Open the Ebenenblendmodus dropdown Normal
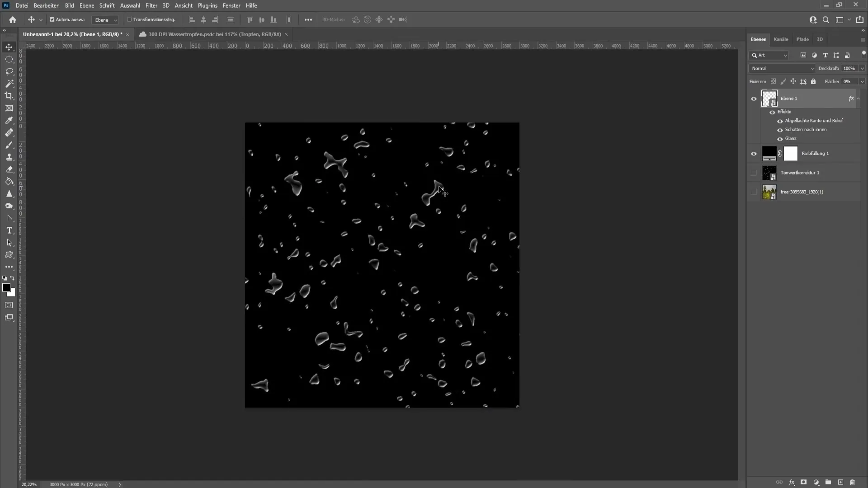Viewport: 868px width, 488px height. tap(782, 68)
